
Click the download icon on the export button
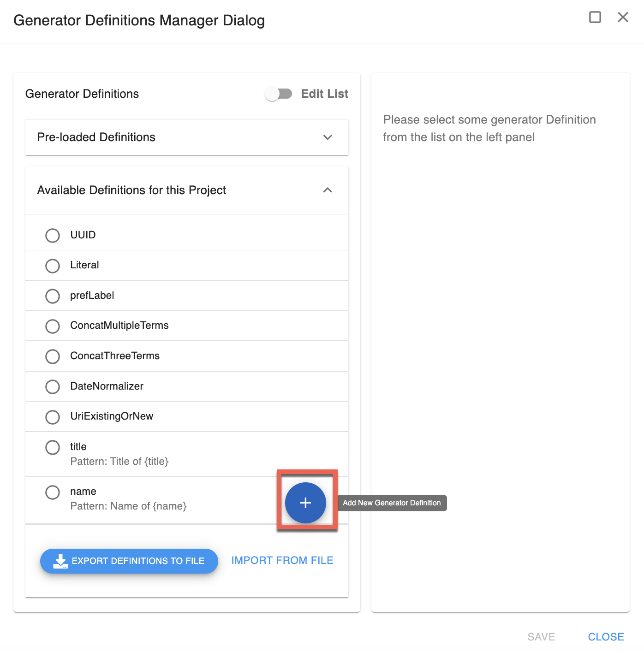[60, 561]
